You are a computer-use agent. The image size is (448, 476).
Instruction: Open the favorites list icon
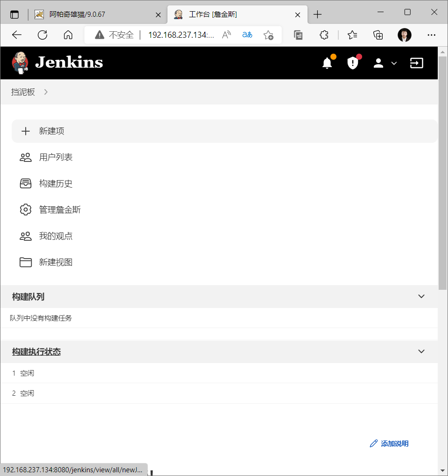coord(352,35)
